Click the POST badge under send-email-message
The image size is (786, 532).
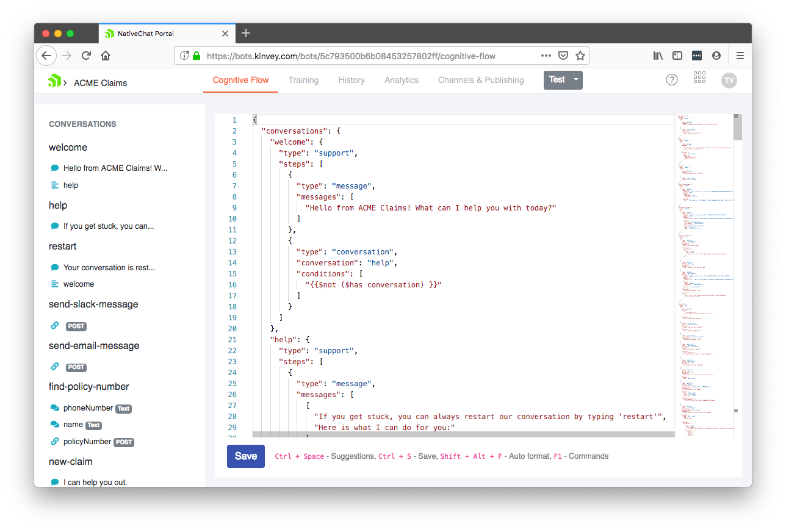click(76, 367)
